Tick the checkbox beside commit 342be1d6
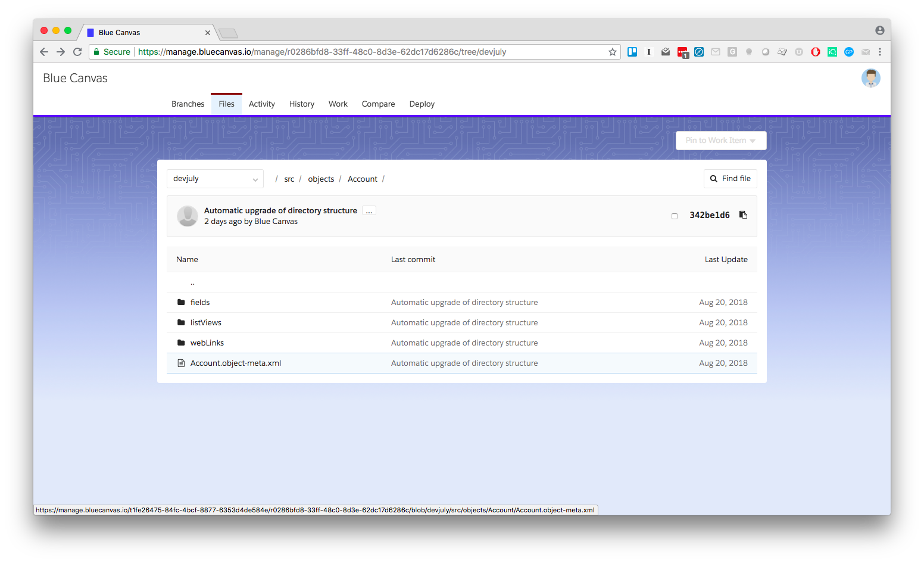This screenshot has width=924, height=563. coord(675,216)
